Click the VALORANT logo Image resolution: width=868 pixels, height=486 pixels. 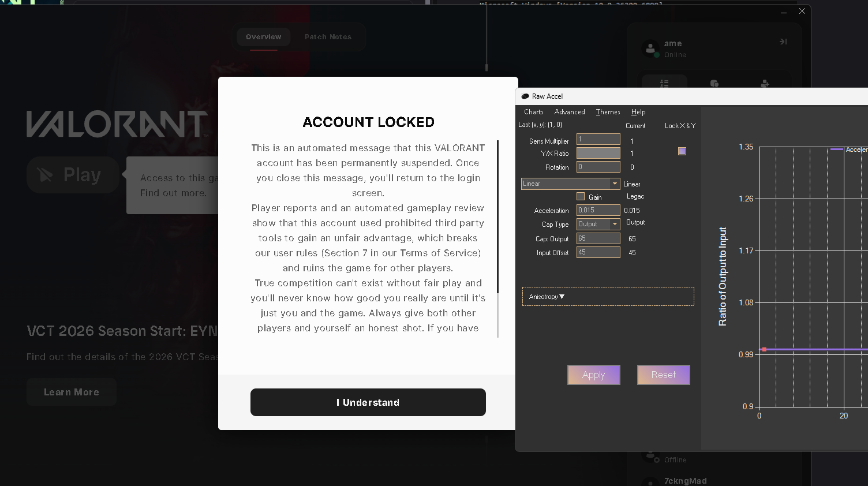click(x=117, y=124)
